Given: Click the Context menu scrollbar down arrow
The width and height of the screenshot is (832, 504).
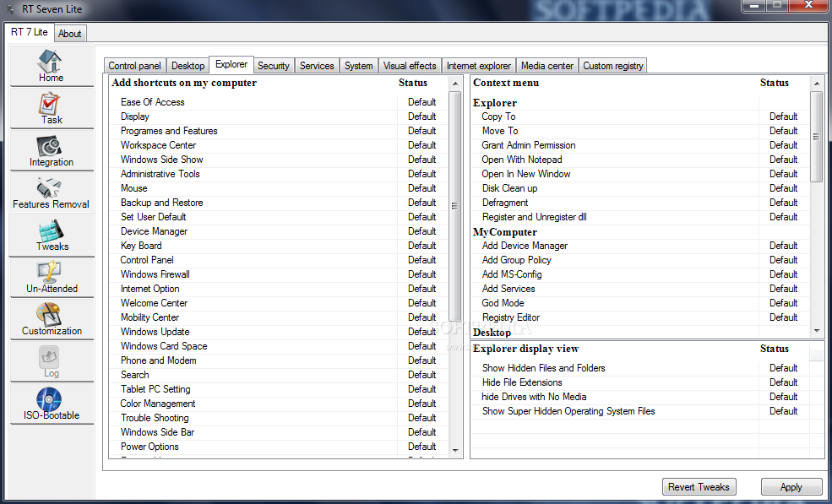Looking at the screenshot, I should (817, 331).
